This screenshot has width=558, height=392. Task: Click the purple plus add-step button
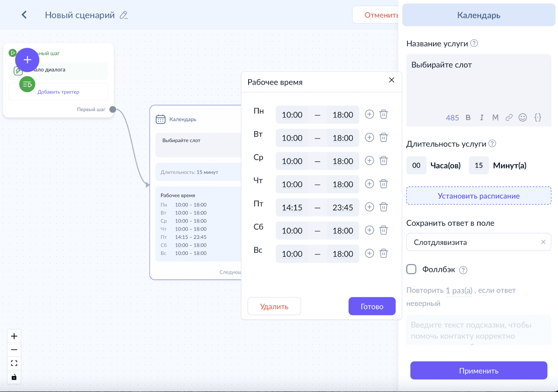(27, 60)
